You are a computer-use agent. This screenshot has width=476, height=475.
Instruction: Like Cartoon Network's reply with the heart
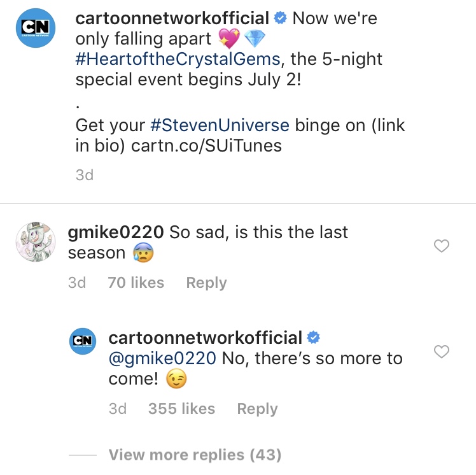441,351
